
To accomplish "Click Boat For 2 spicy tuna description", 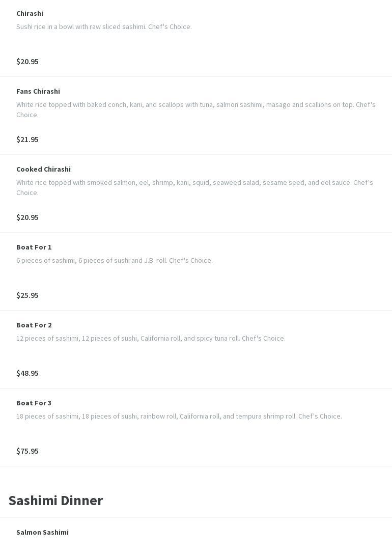I will [151, 338].
